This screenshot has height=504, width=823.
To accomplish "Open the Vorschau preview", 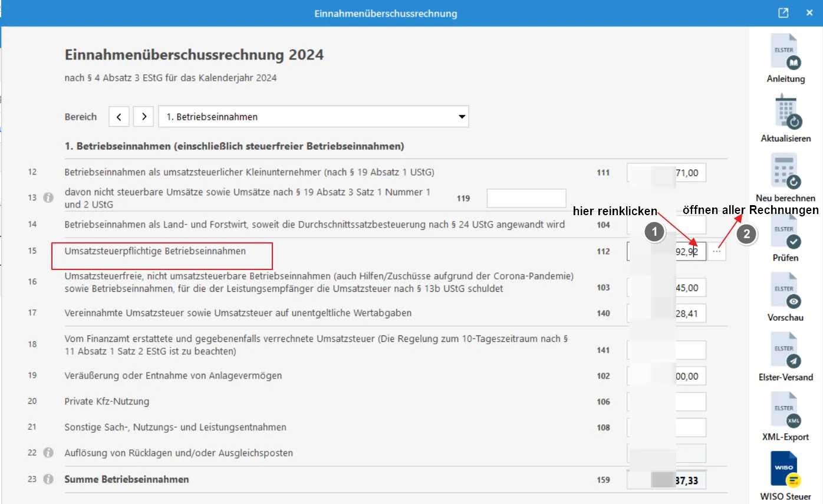I will 785,294.
